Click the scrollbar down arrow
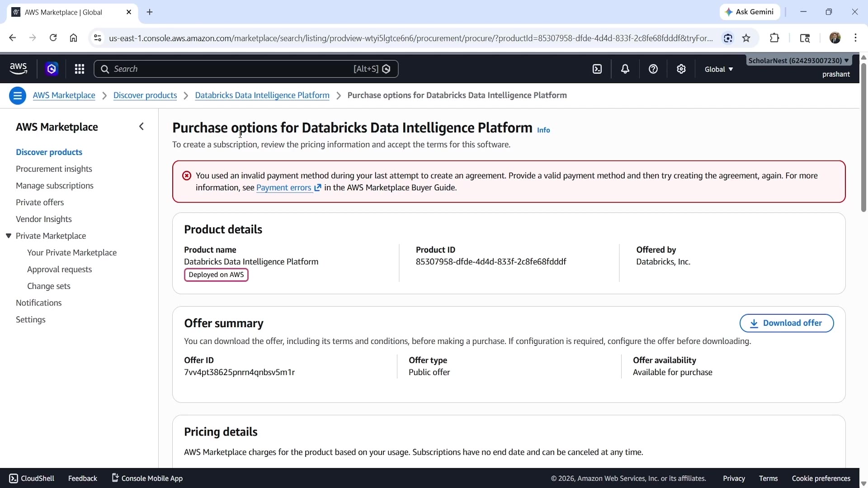This screenshot has height=488, width=868. point(863,483)
